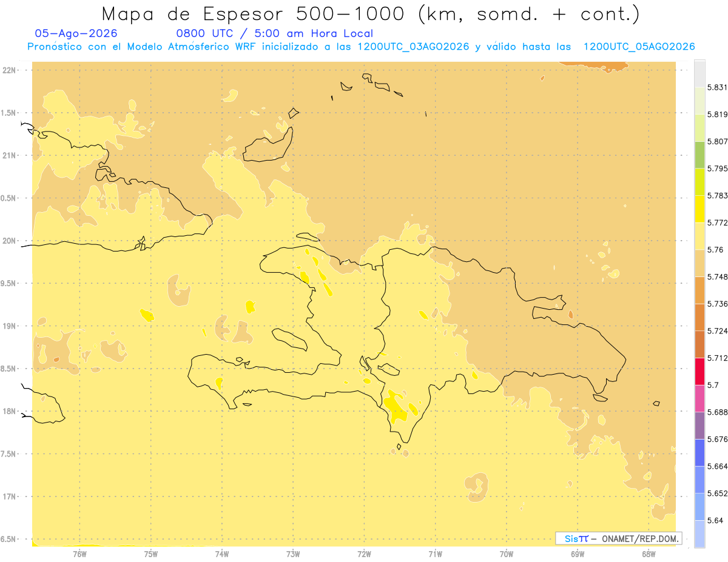Click the '5.688' legend value
Image resolution: width=728 pixels, height=562 pixels.
(718, 412)
